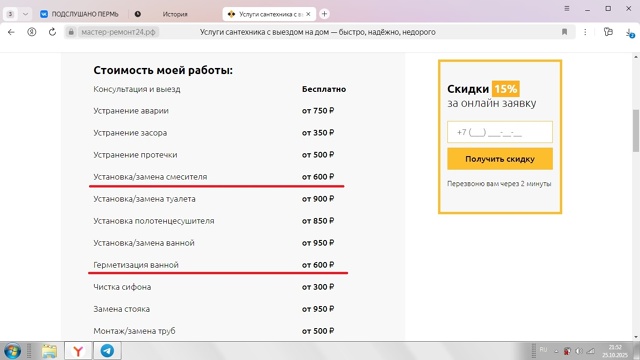Screen dimensions: 640x360
Task: Click the от 300 ₽ price
Action: coord(318,287)
